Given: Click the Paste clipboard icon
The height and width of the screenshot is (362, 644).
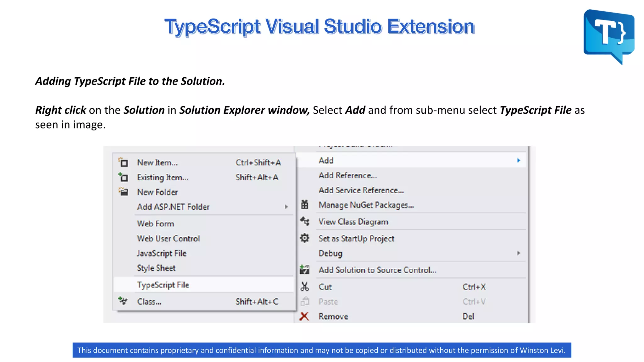Looking at the screenshot, I should click(304, 301).
